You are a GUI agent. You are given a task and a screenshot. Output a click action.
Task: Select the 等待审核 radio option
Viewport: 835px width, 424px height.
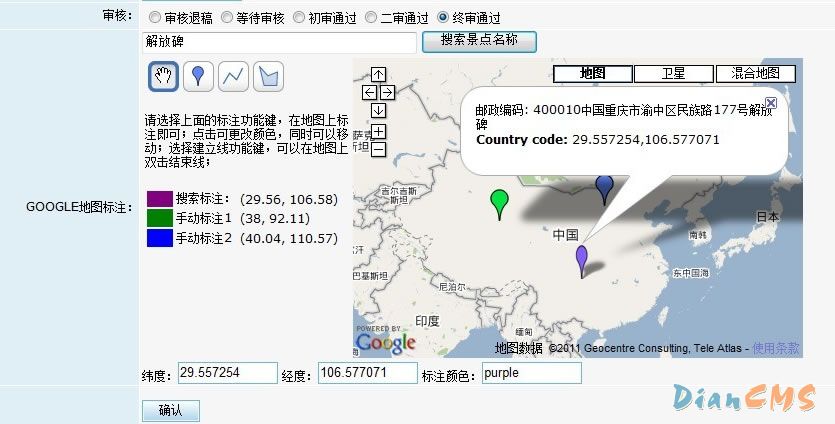(227, 18)
